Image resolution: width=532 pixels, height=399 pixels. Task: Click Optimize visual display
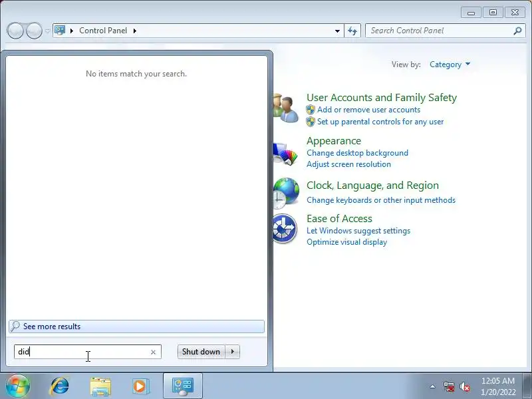346,242
